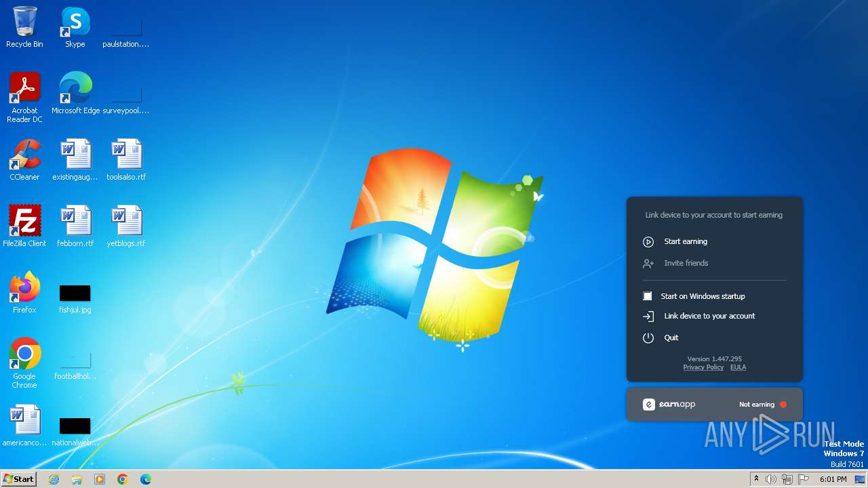Open the Windows Start menu
Image resolution: width=868 pixels, height=488 pixels.
click(x=19, y=479)
